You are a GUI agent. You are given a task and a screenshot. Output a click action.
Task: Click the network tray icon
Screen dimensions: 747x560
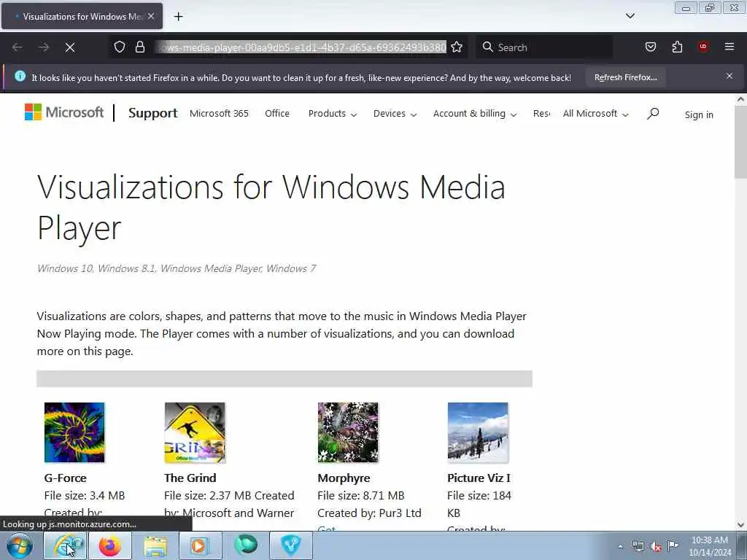click(x=638, y=546)
